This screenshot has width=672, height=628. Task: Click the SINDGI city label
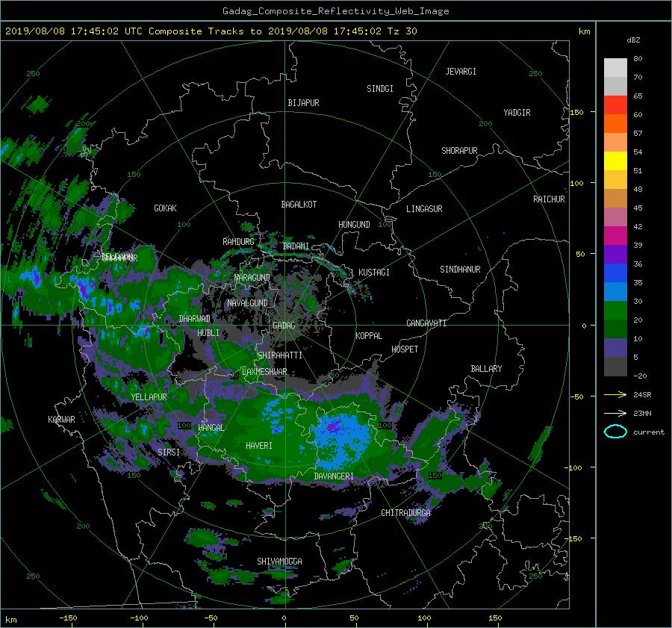point(380,89)
